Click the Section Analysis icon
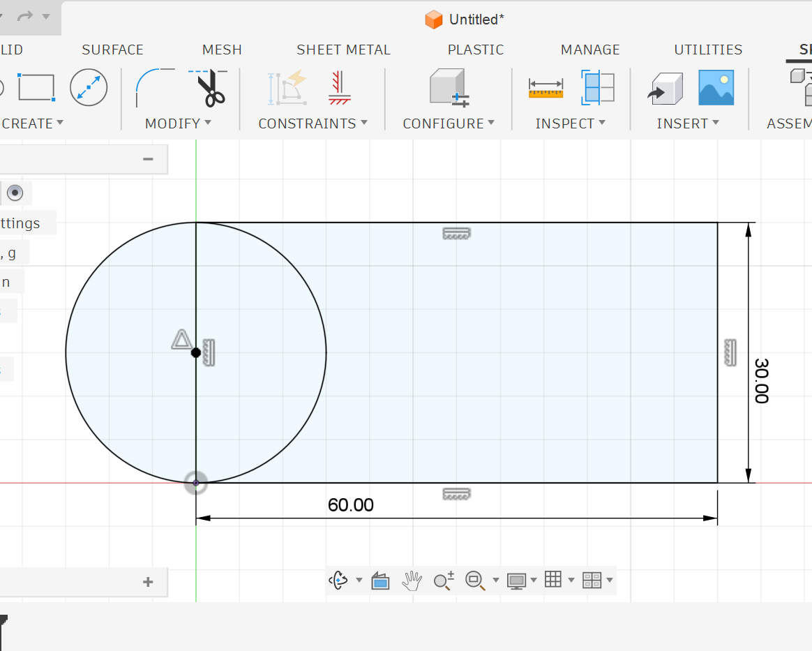Image resolution: width=812 pixels, height=651 pixels. [598, 87]
